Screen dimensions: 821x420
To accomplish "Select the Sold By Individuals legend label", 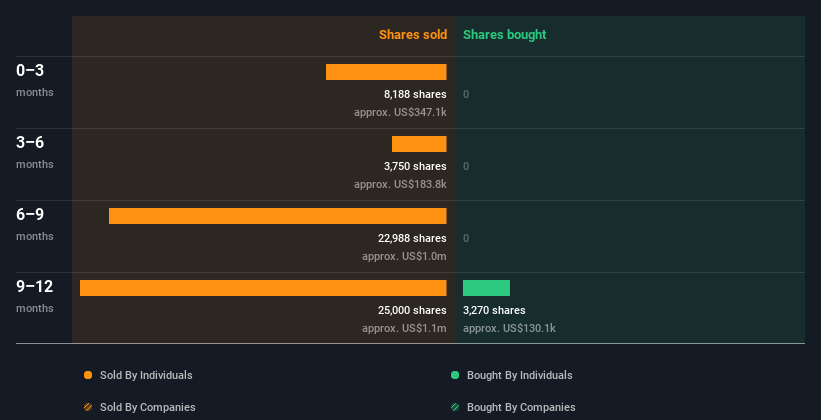I will tap(146, 375).
